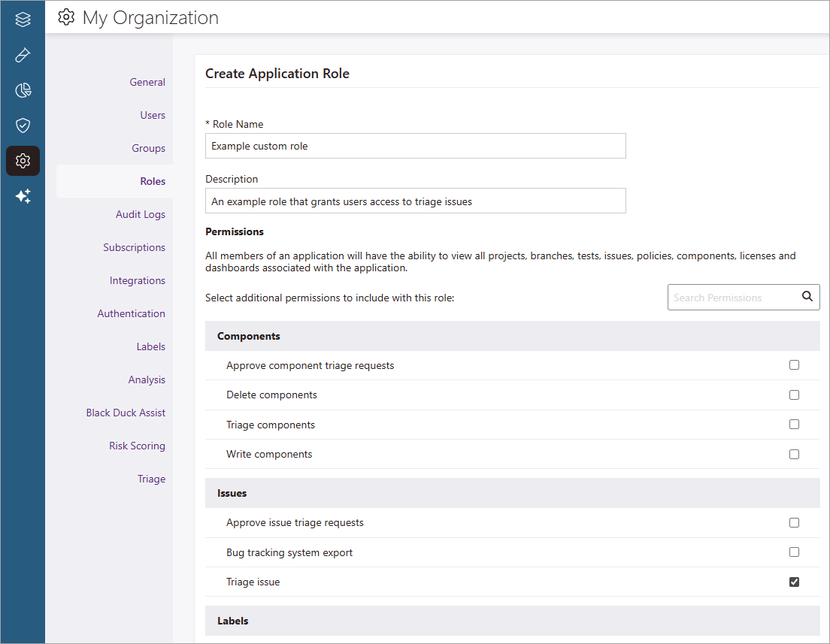Image resolution: width=830 pixels, height=644 pixels.
Task: Open the Audit Logs settings page
Action: (140, 214)
